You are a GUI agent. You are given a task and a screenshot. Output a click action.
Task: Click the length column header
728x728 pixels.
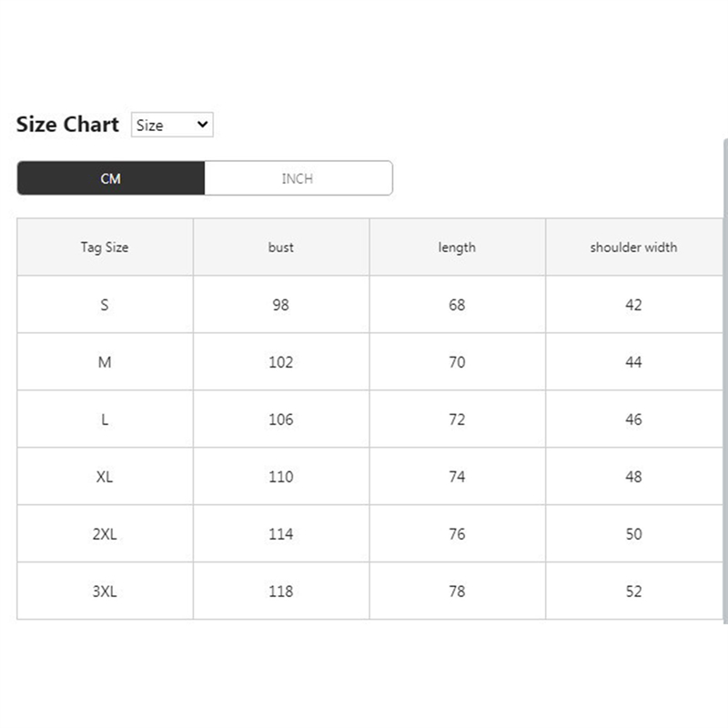(x=457, y=247)
